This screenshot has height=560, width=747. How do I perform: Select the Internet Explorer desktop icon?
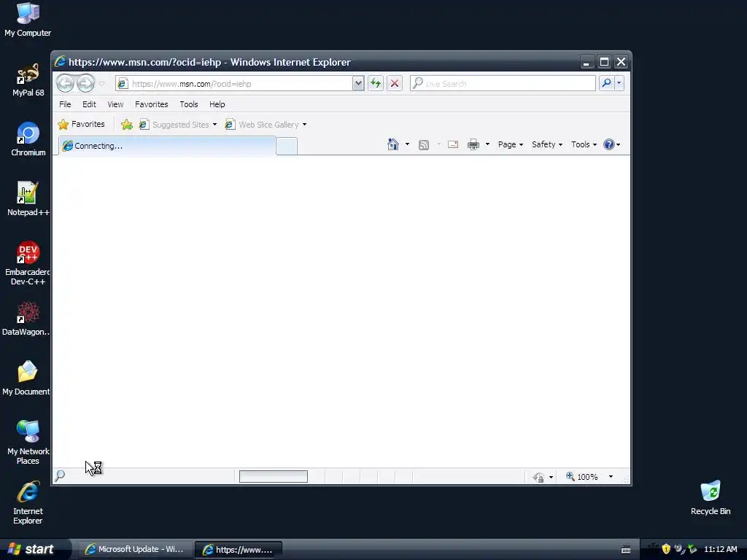tap(28, 503)
